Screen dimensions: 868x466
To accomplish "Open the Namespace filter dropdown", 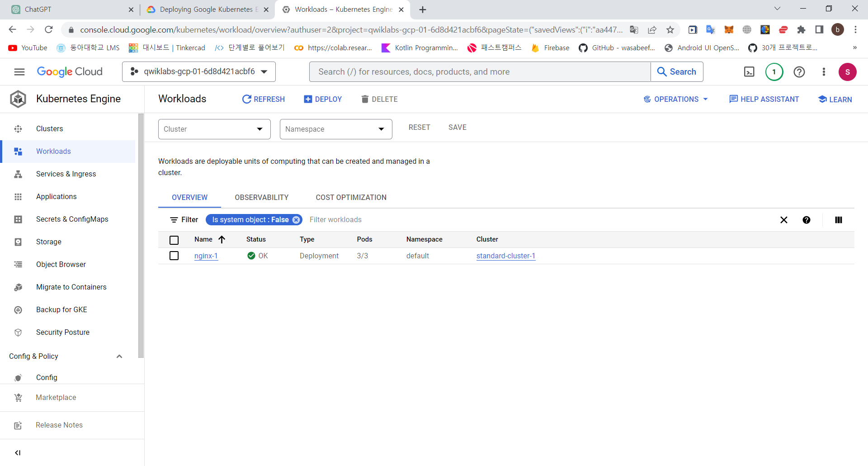I will click(336, 129).
